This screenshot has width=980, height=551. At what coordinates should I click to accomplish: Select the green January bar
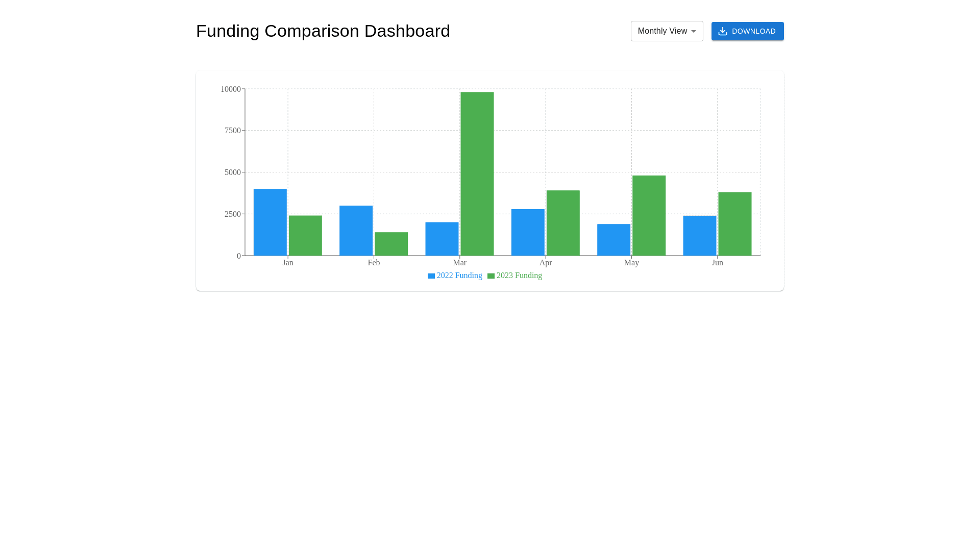pos(305,236)
